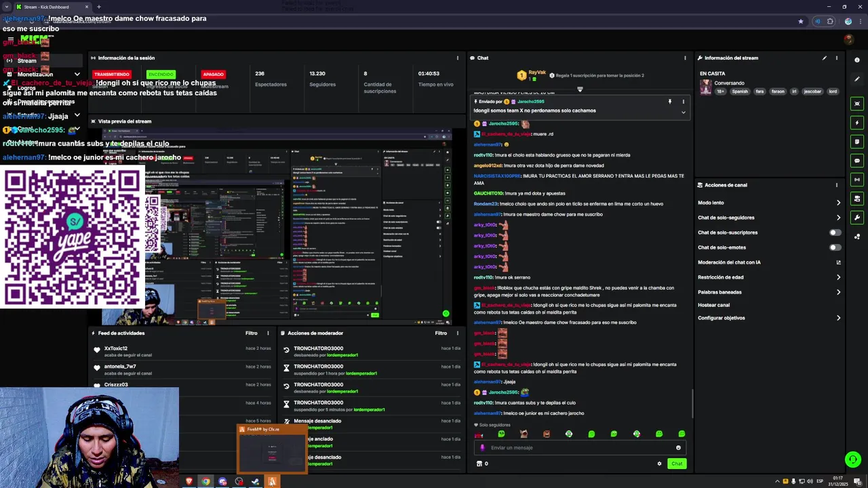Click the Conversando category thumbnail
868x488 pixels.
click(x=706, y=87)
